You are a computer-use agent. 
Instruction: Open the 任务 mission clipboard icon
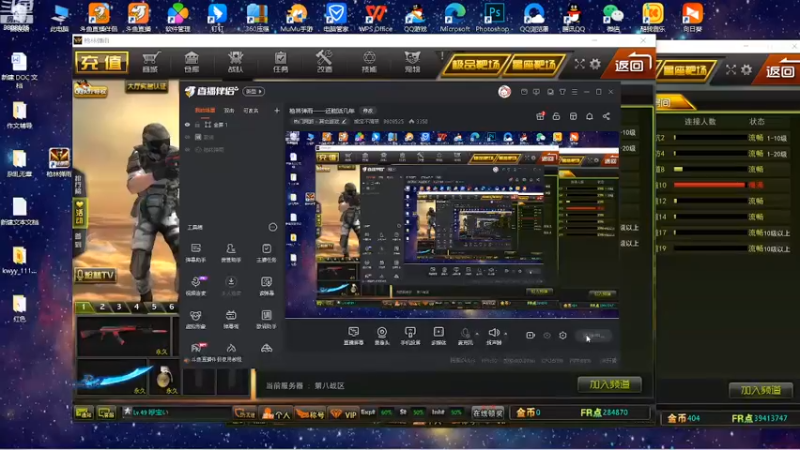point(280,62)
